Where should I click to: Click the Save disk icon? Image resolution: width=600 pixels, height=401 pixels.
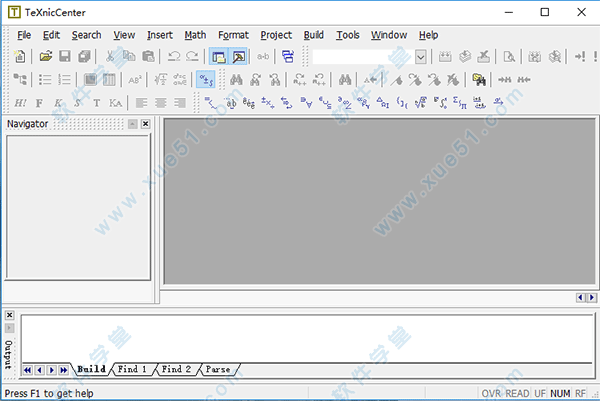click(x=65, y=57)
